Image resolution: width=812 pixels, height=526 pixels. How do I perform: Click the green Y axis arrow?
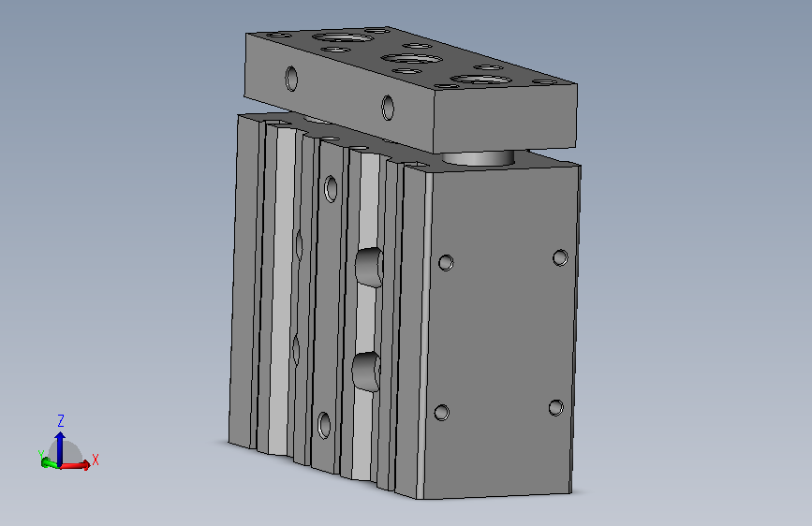pyautogui.click(x=50, y=463)
